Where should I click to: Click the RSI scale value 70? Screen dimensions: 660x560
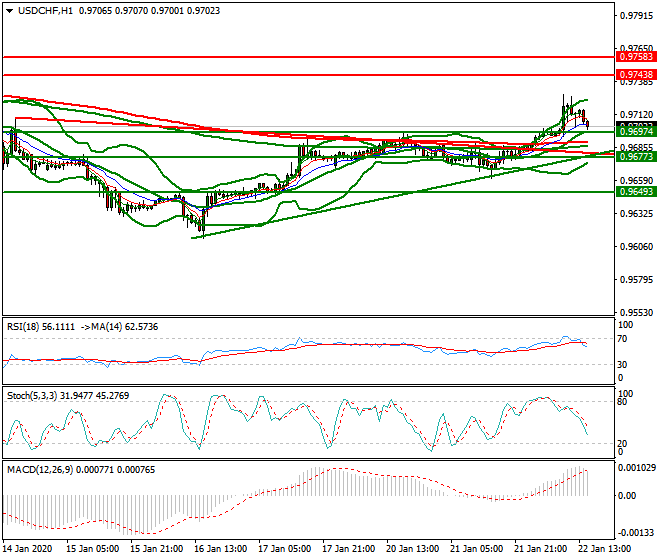pyautogui.click(x=622, y=339)
